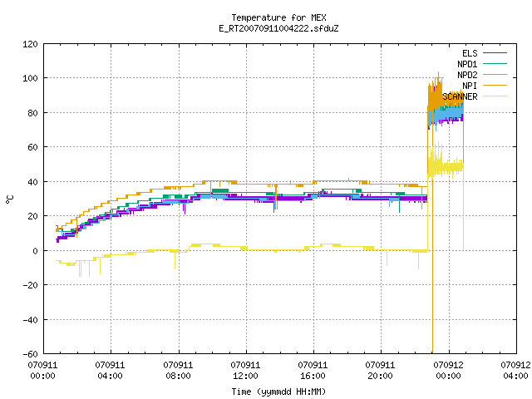
Task: Click the NPD2 legend label
Action: (467, 75)
